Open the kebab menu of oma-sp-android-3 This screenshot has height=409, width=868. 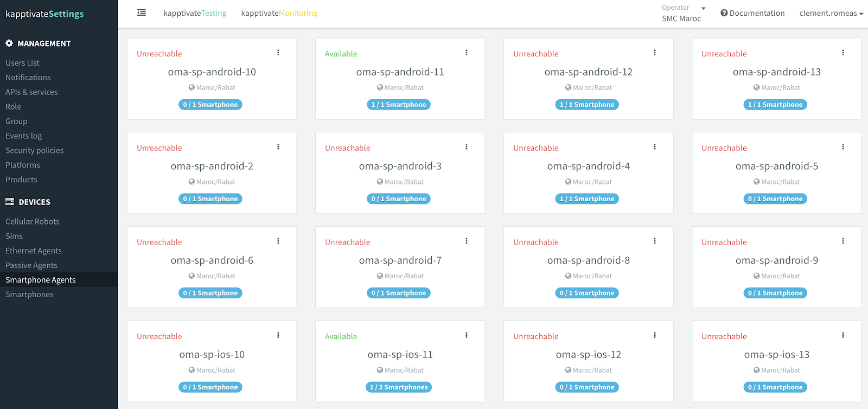[467, 147]
